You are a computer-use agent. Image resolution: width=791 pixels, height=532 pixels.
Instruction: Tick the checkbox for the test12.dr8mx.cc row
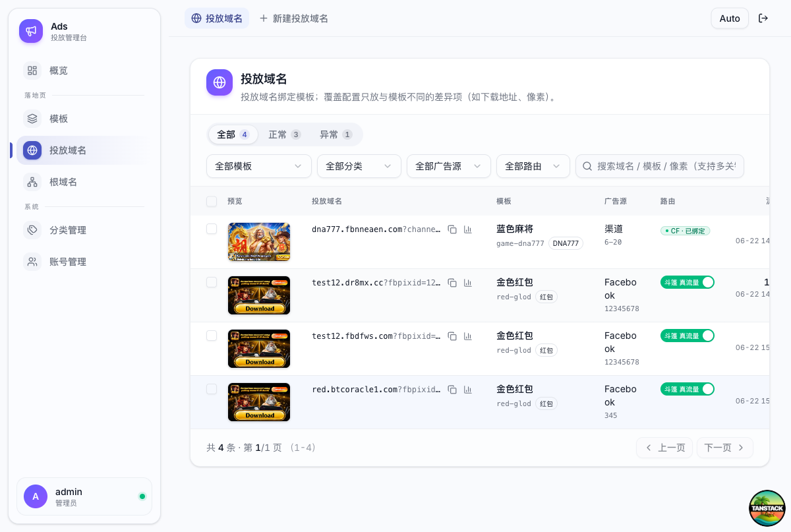pyautogui.click(x=212, y=282)
